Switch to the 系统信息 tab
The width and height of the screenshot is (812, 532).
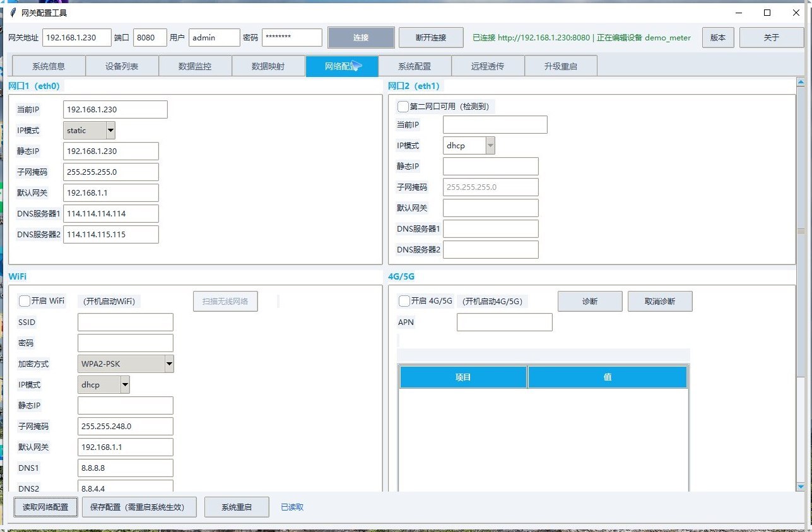[x=49, y=66]
